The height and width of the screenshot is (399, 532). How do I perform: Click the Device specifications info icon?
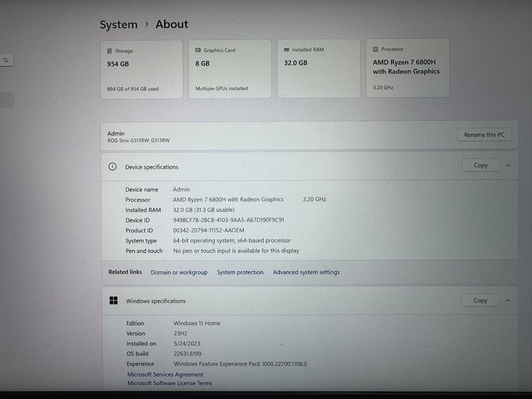112,166
